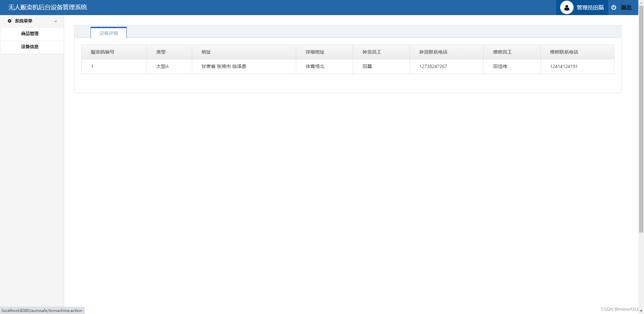Click the administrator avatar icon

pyautogui.click(x=567, y=7)
